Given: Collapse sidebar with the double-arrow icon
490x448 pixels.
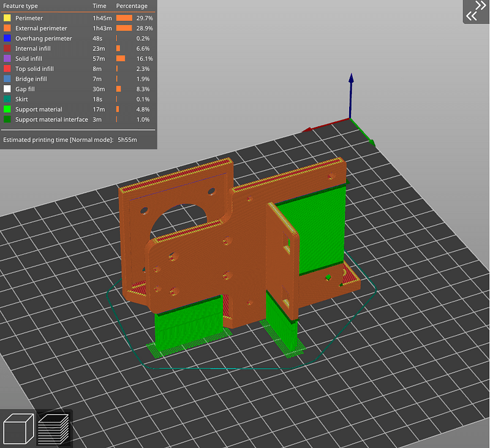Looking at the screenshot, I should coord(476,10).
